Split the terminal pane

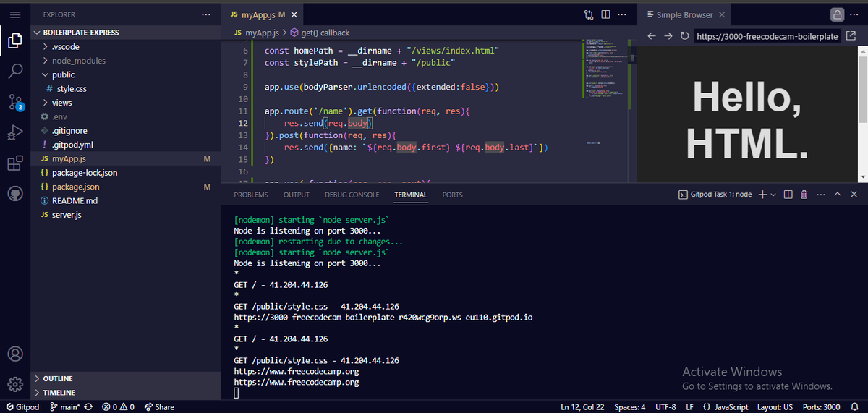click(788, 195)
